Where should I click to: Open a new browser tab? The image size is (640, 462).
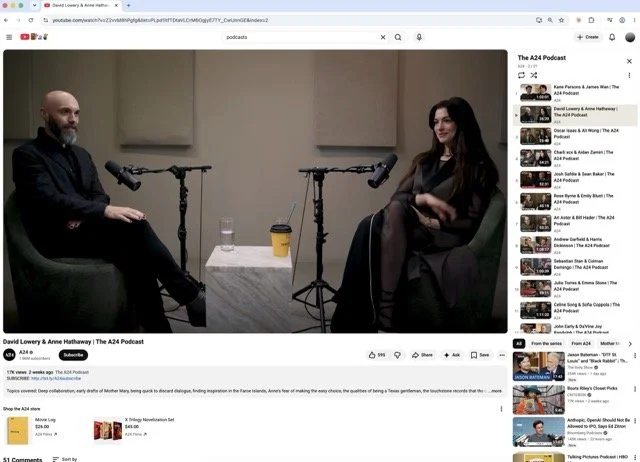tap(128, 5)
